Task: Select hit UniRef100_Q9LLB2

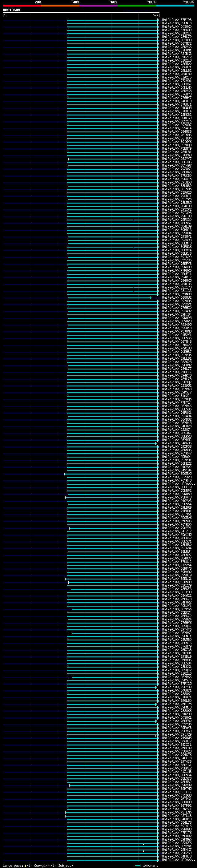Action: (177, 71)
